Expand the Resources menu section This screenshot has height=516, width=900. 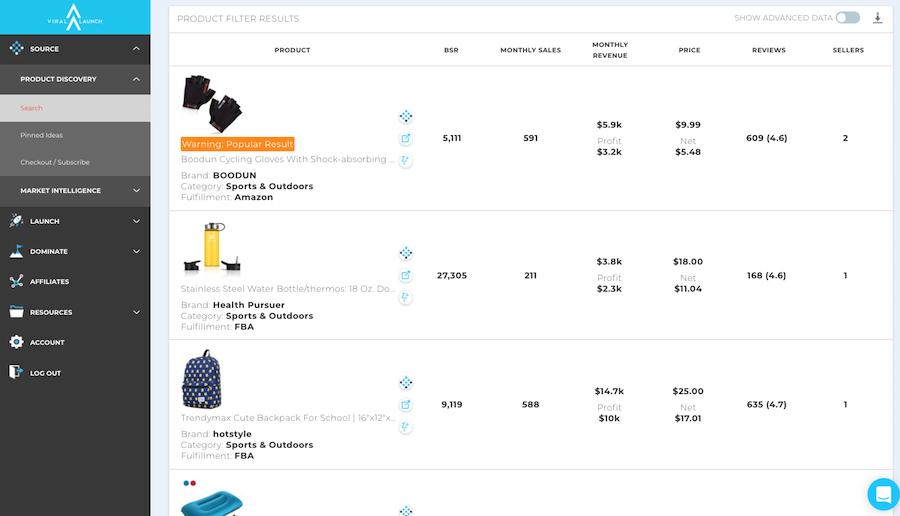136,312
